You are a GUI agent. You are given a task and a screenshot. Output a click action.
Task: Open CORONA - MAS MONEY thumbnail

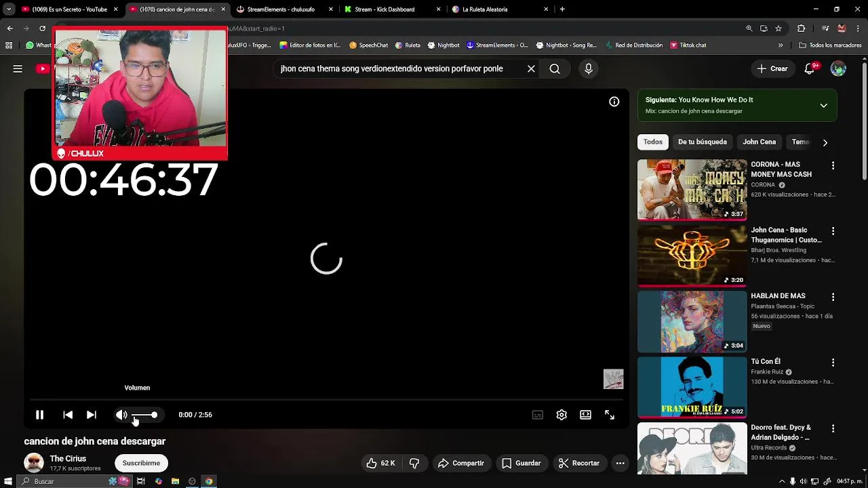[692, 190]
